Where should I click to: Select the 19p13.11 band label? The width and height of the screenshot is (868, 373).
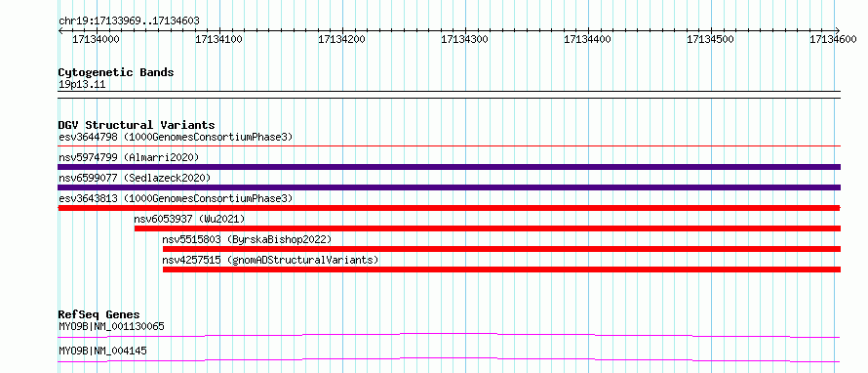click(82, 85)
